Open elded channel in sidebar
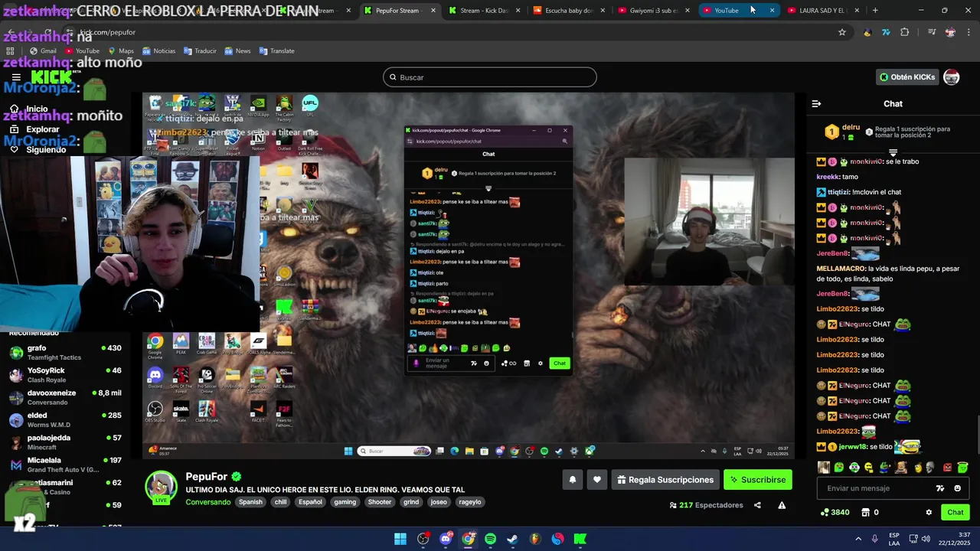 pos(65,419)
